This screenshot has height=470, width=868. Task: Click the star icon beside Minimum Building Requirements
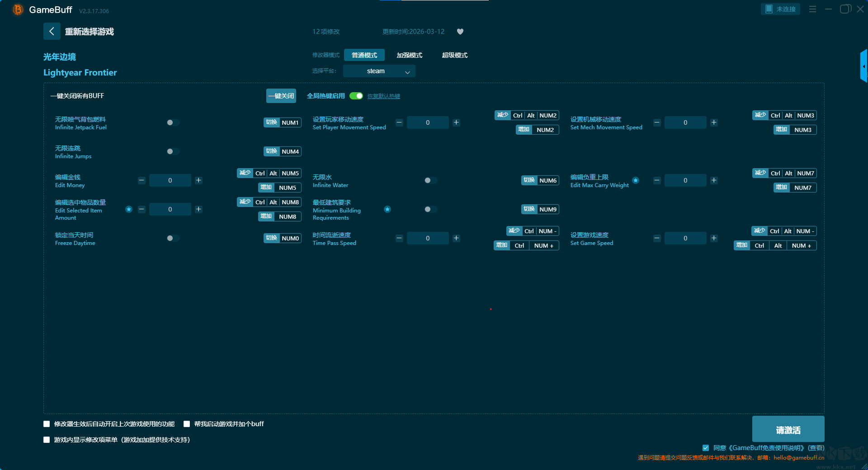(x=387, y=209)
